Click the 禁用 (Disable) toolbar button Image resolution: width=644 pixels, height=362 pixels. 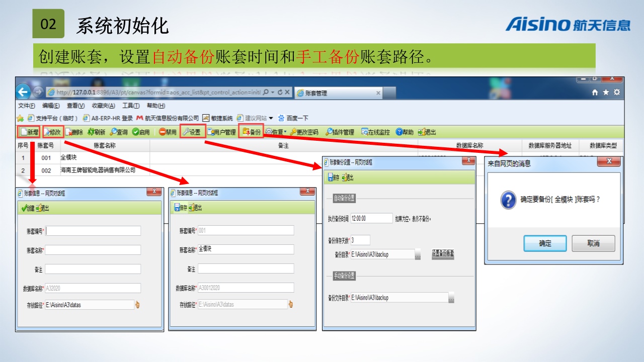tap(168, 132)
